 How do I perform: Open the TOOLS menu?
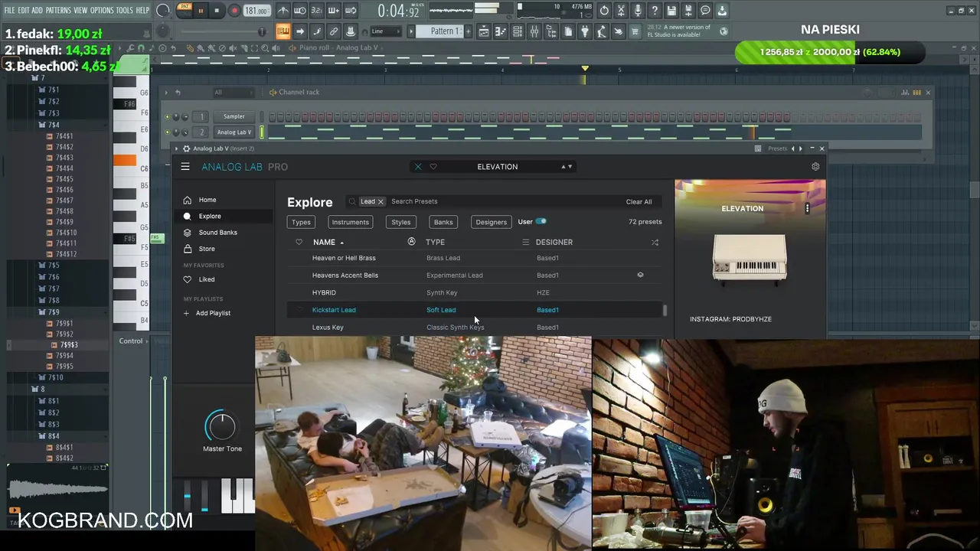(x=124, y=10)
